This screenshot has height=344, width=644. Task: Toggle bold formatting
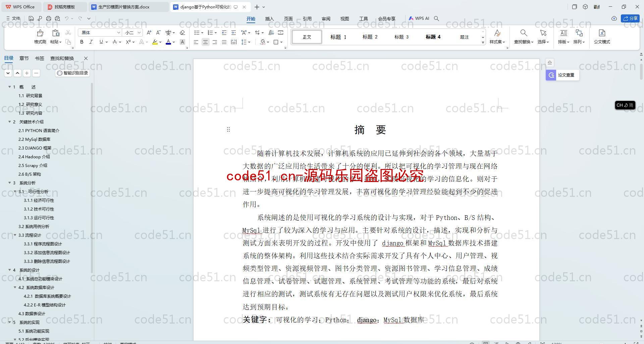pyautogui.click(x=82, y=42)
